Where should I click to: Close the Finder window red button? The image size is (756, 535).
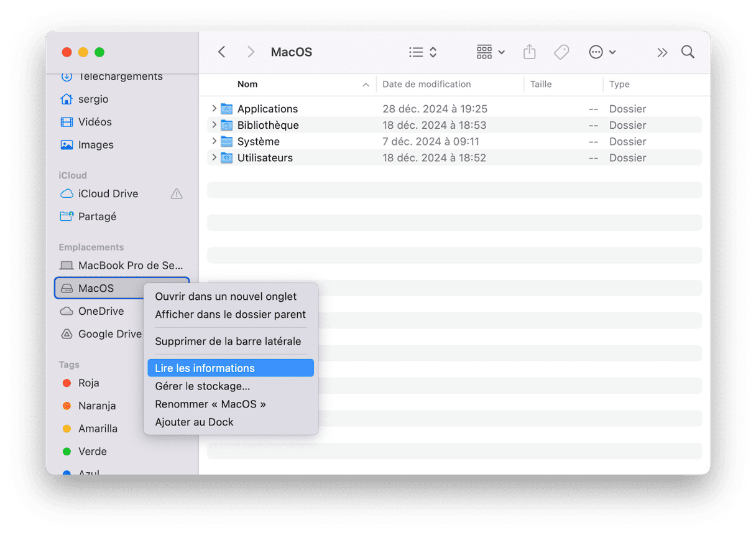[67, 52]
